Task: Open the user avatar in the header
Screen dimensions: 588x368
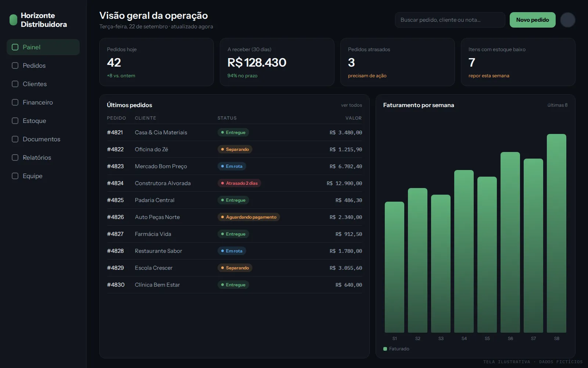Action: point(568,20)
